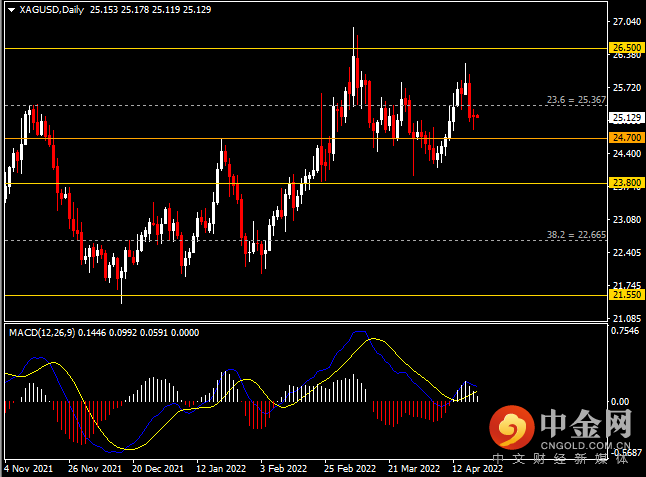
Task: Open the XAGUSD chart dropdown arrow
Action: tap(12, 10)
